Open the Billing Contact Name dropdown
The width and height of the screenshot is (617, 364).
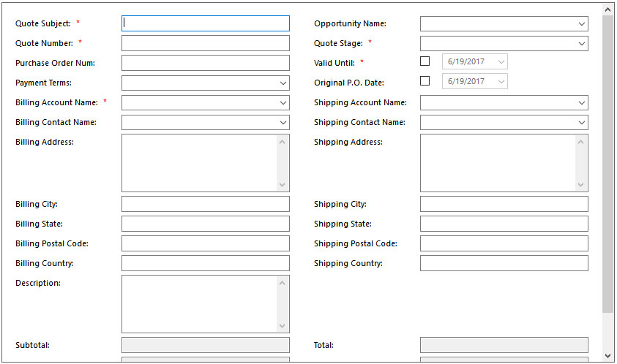click(x=283, y=123)
